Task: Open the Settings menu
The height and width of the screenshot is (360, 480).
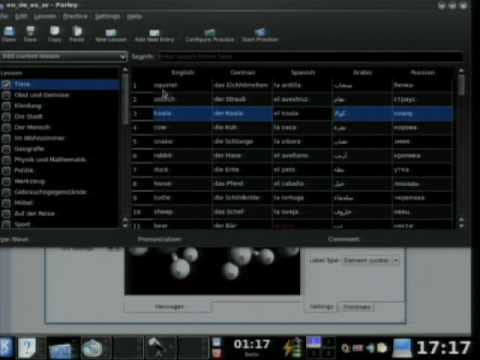Action: [x=108, y=16]
